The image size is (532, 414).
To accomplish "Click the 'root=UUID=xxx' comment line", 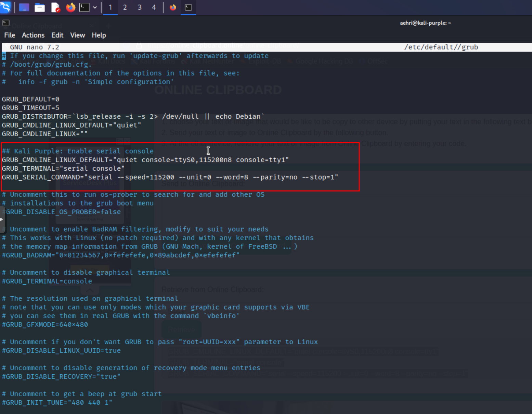I will pos(160,342).
